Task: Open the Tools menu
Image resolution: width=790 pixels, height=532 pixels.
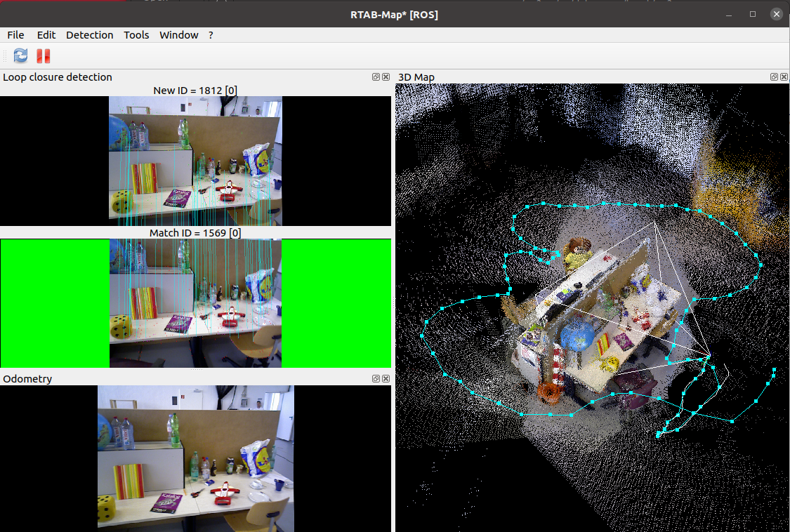Action: coord(136,35)
